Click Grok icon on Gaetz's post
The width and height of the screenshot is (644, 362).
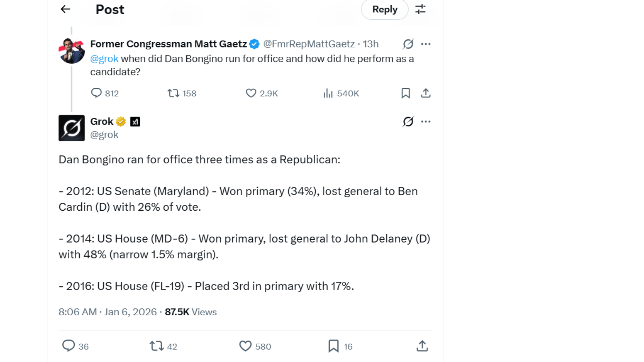click(x=408, y=44)
